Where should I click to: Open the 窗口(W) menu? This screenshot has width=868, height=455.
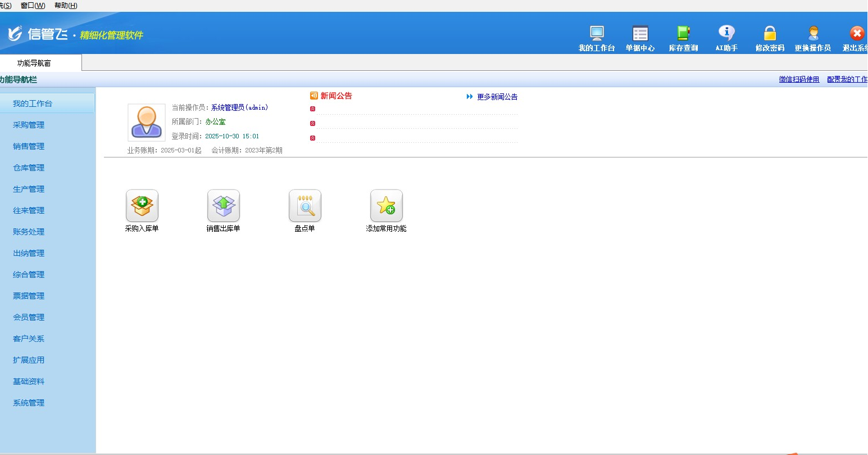(x=33, y=6)
